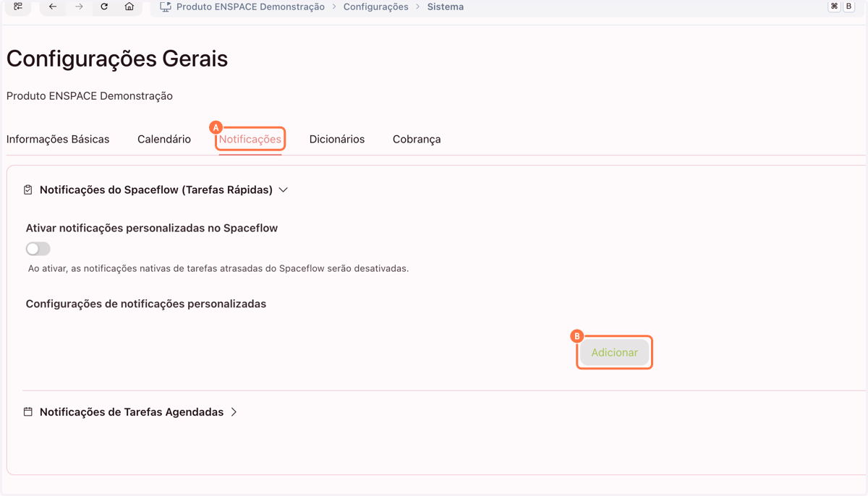Go back with the left arrow
868x496 pixels.
coord(53,7)
